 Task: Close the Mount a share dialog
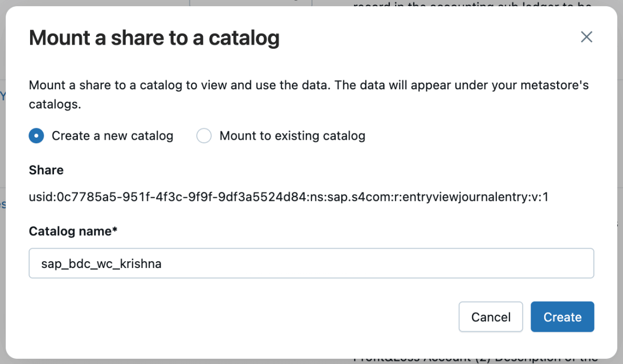click(586, 37)
